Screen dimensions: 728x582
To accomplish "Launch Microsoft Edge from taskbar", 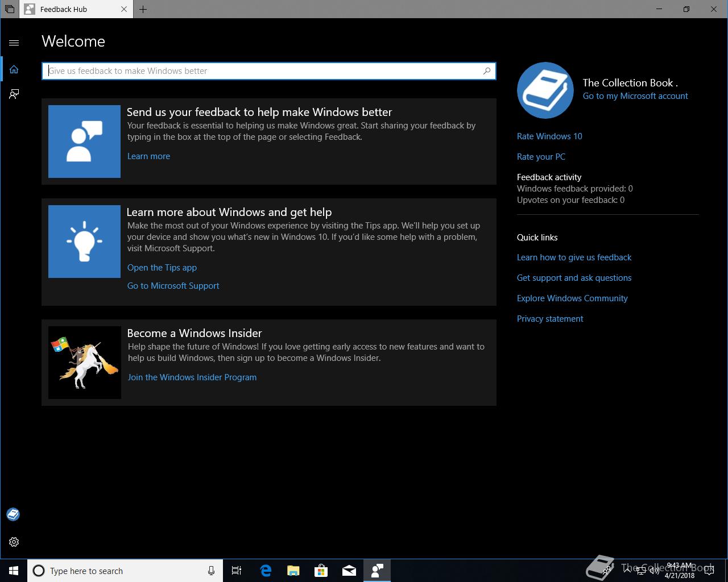I will point(266,571).
